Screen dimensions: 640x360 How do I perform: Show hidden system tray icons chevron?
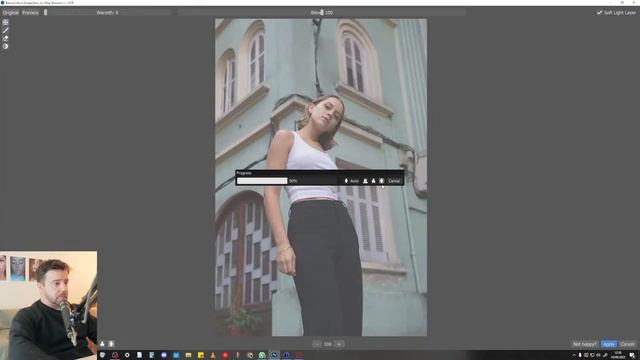point(573,355)
